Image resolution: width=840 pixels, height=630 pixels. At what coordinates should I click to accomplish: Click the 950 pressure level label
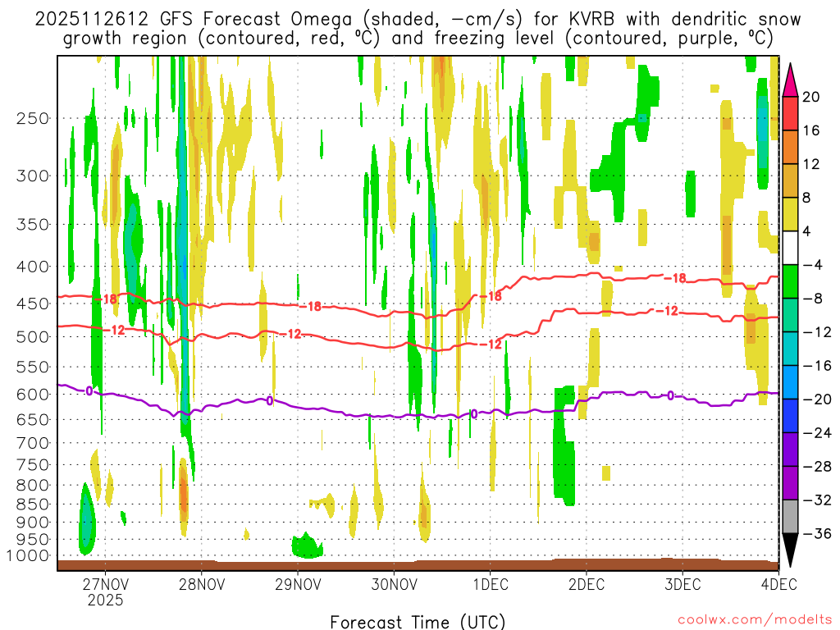33,540
